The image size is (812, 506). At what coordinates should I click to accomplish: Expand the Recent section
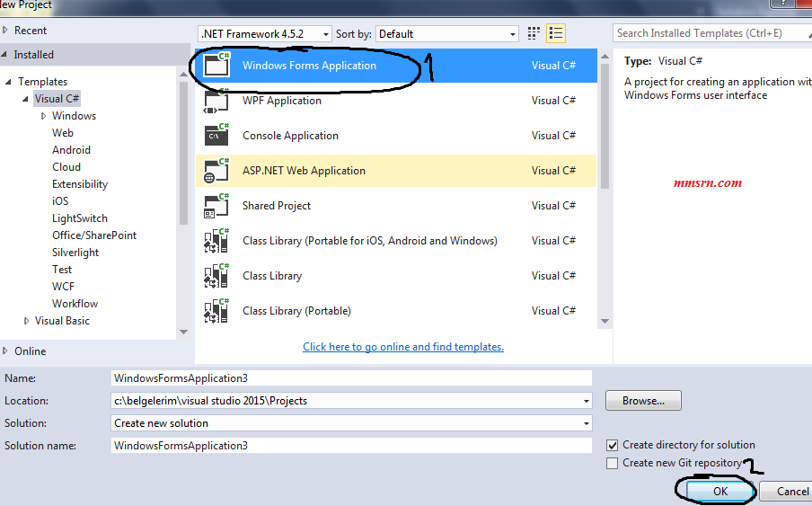pos(5,31)
